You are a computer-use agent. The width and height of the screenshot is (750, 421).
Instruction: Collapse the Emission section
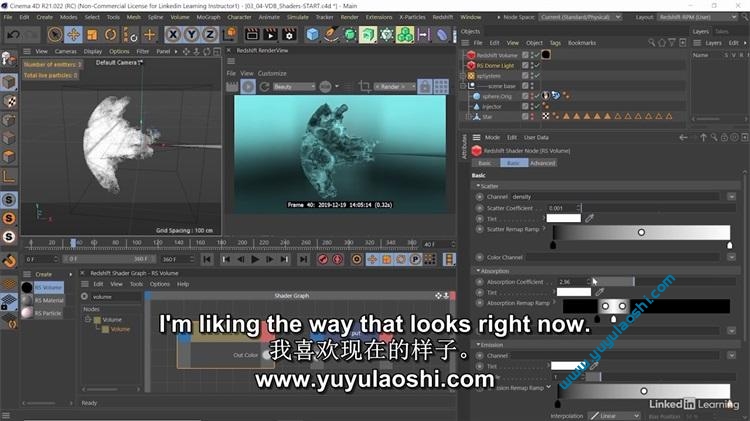tap(478, 344)
